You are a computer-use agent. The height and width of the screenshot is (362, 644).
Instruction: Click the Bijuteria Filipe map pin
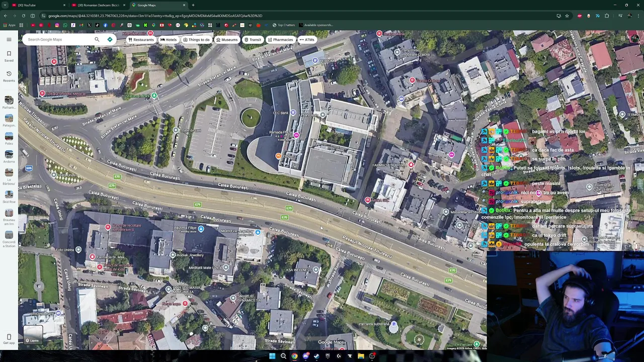pos(201,229)
